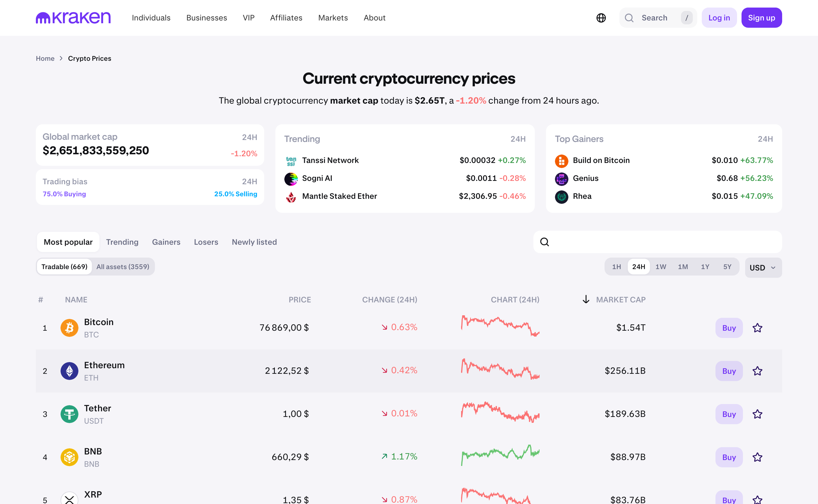Favorite Bitcoin with its star icon
This screenshot has height=504, width=818.
[757, 328]
